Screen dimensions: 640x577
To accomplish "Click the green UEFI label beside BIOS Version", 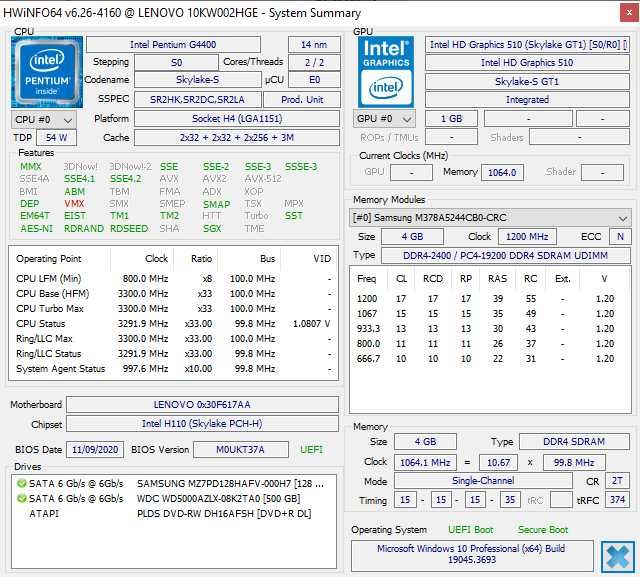I will (311, 450).
